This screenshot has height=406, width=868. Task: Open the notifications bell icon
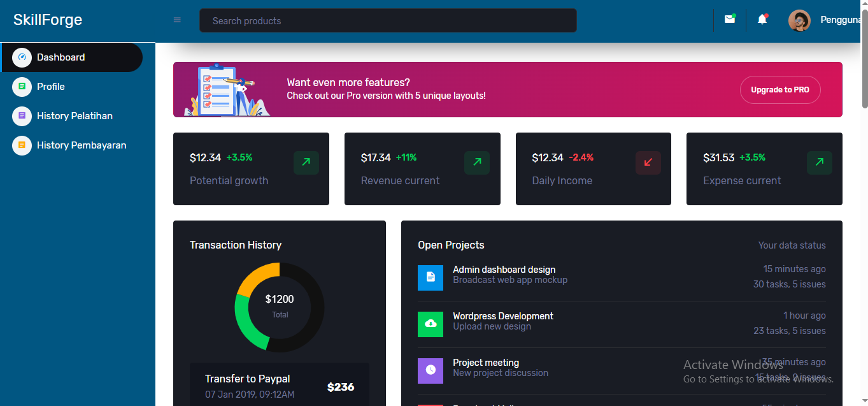[x=762, y=20]
